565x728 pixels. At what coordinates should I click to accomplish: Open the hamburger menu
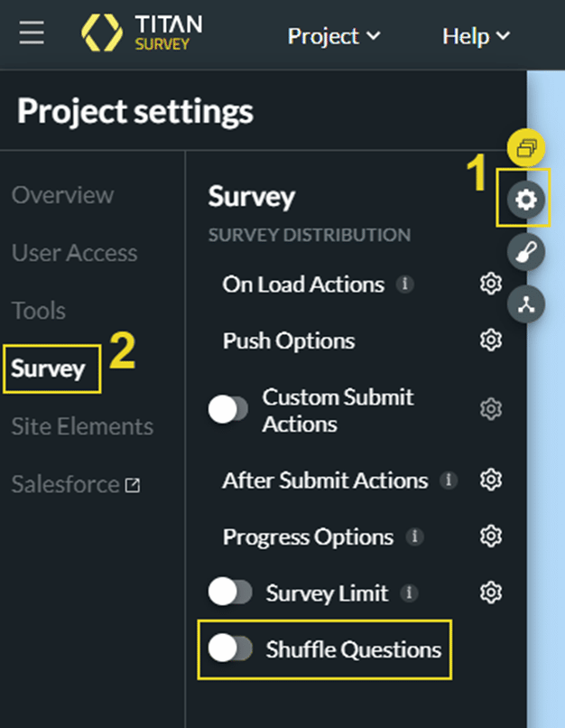tap(32, 33)
